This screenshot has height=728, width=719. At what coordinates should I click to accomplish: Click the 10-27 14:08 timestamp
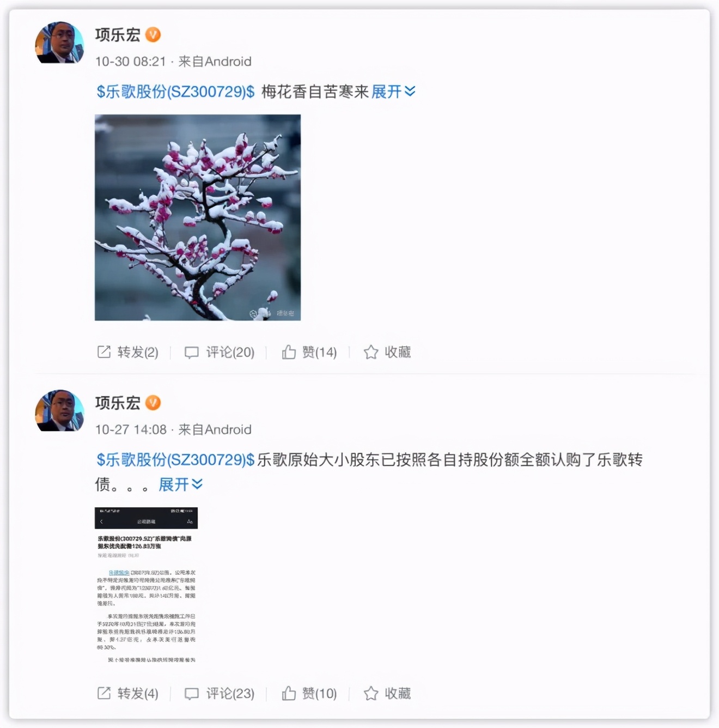[x=131, y=429]
